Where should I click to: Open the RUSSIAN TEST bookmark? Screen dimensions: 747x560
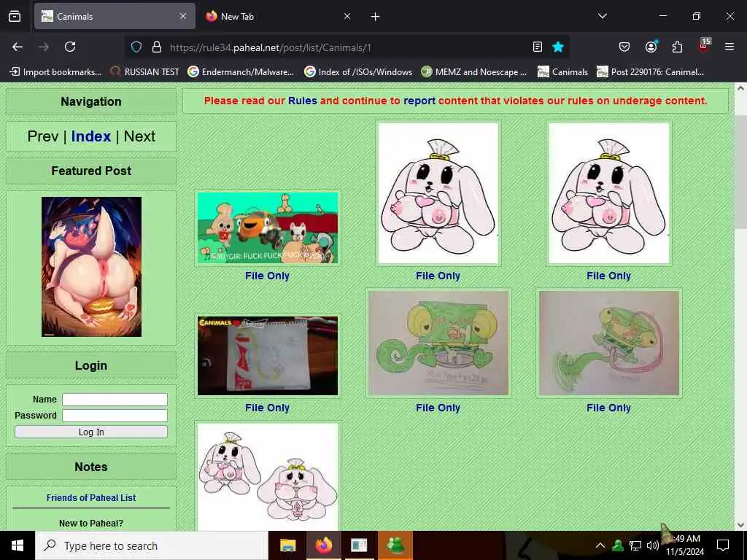point(145,72)
